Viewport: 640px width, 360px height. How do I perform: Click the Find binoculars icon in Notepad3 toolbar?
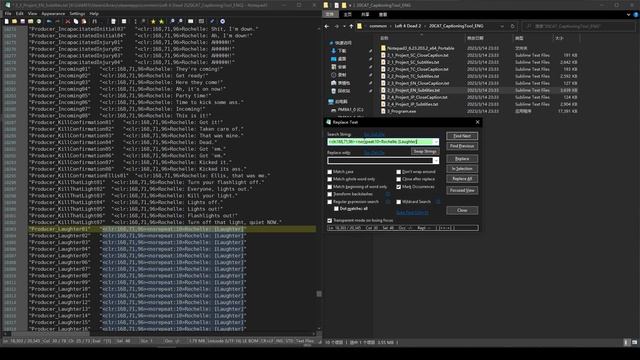tap(94, 21)
